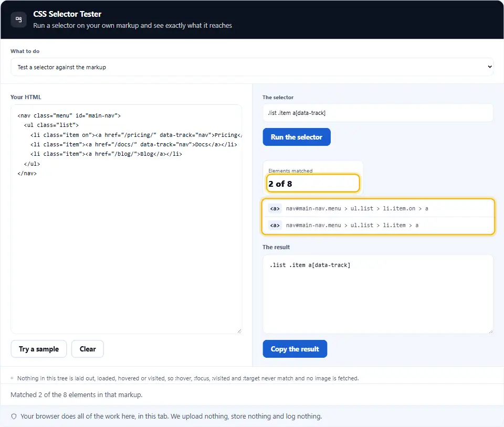Click inside the Your HTML textarea

(x=127, y=219)
